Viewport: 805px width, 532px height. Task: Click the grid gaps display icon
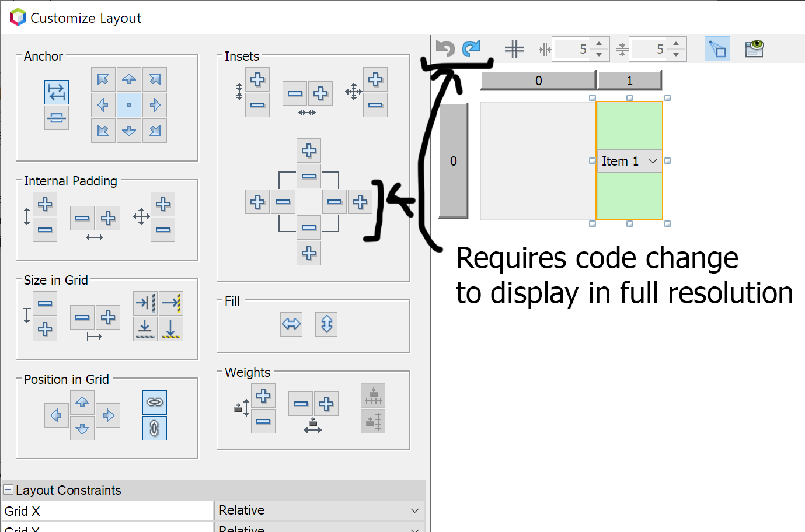514,48
